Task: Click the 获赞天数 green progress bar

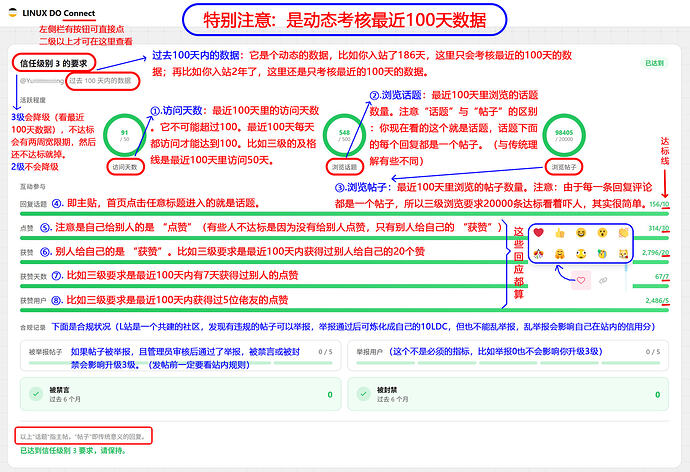Action: click(x=344, y=286)
